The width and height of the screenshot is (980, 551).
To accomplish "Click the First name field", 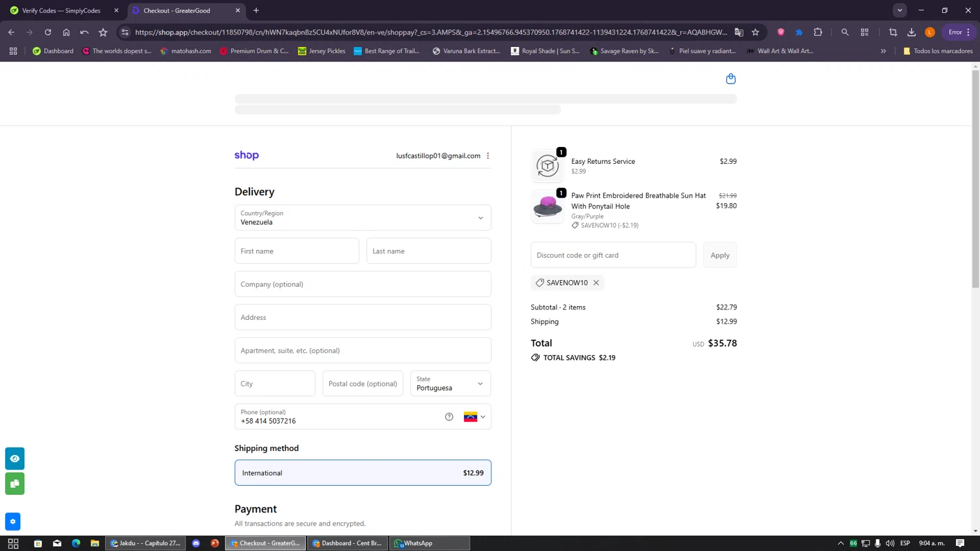I will [297, 251].
